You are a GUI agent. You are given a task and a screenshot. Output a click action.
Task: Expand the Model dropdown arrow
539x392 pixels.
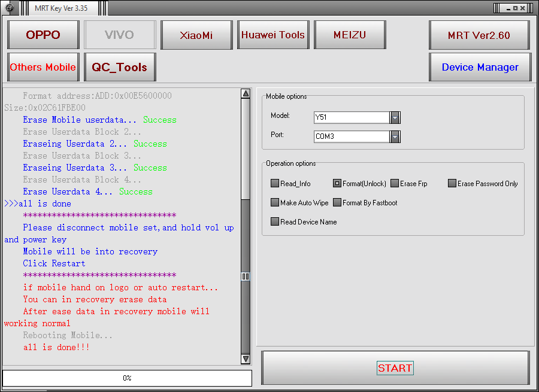click(395, 117)
